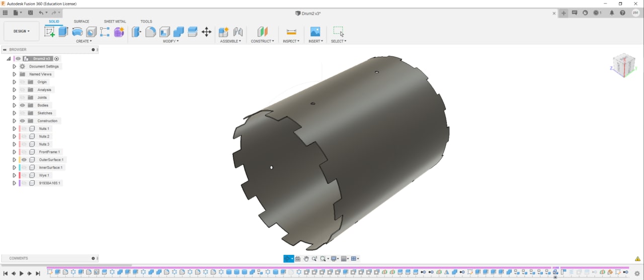Toggle visibility of Drum2 v3 root

coord(18,58)
